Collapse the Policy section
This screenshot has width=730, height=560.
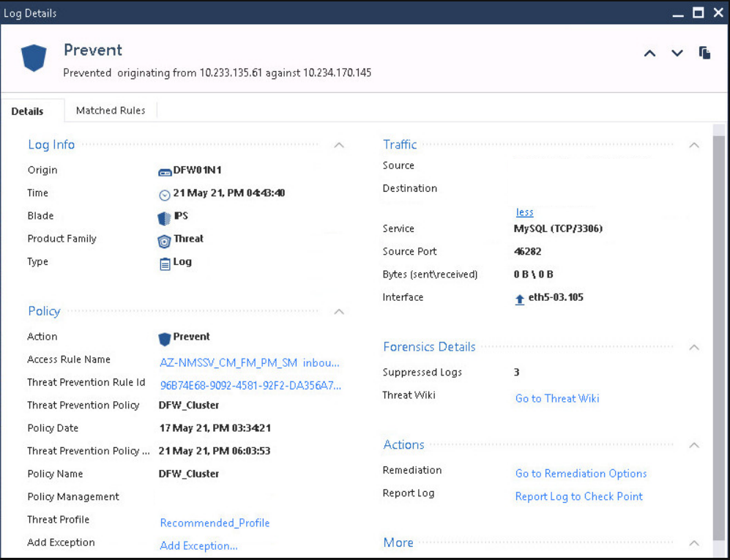point(339,311)
